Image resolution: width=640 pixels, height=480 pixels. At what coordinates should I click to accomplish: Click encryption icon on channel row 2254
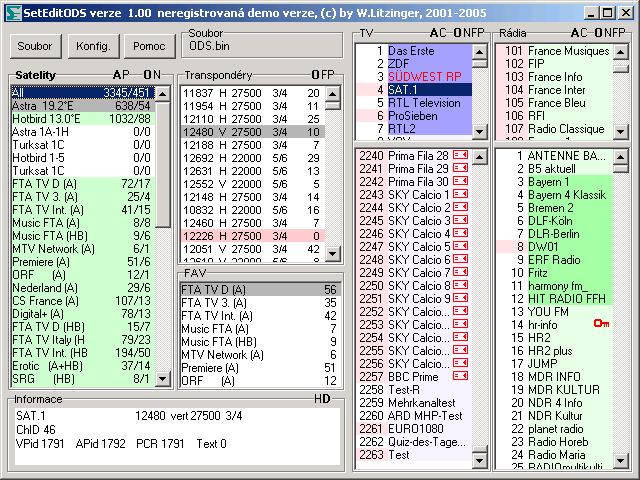pyautogui.click(x=460, y=338)
